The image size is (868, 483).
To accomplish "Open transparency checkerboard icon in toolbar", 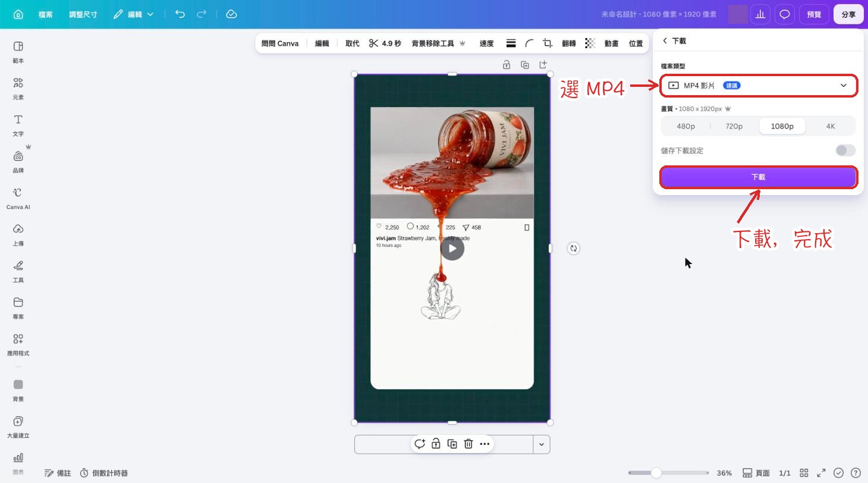I will [590, 43].
